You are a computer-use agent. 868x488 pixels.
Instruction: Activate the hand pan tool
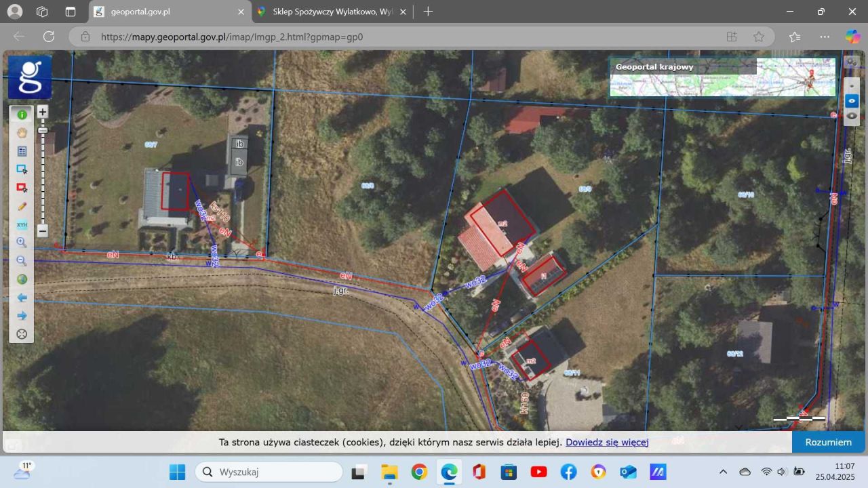22,133
